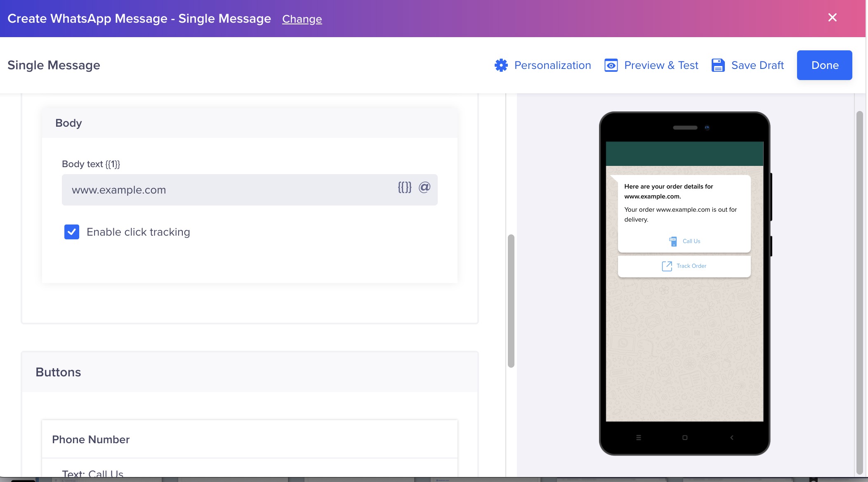Insert personalization tag via curly braces icon

point(405,187)
